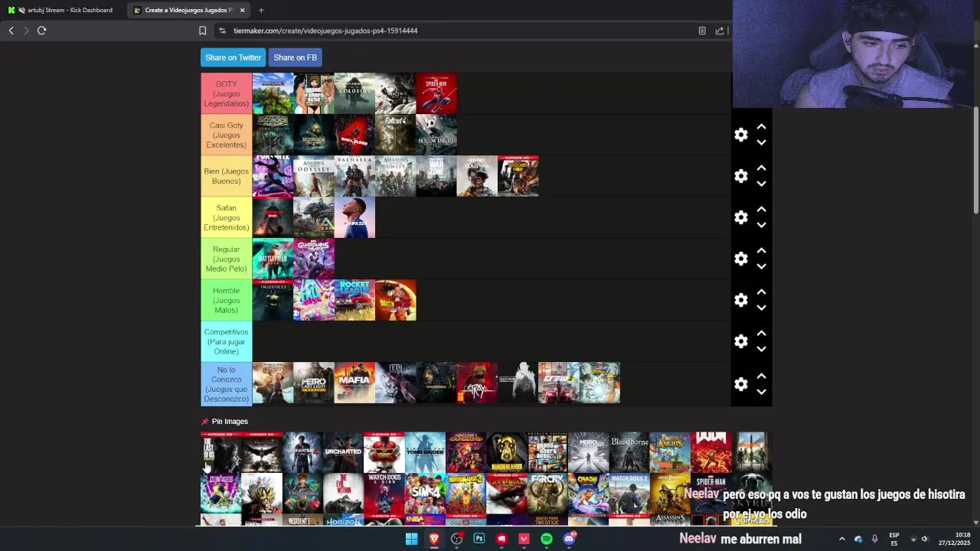Open a new browser tab
980x551 pixels.
(261, 10)
